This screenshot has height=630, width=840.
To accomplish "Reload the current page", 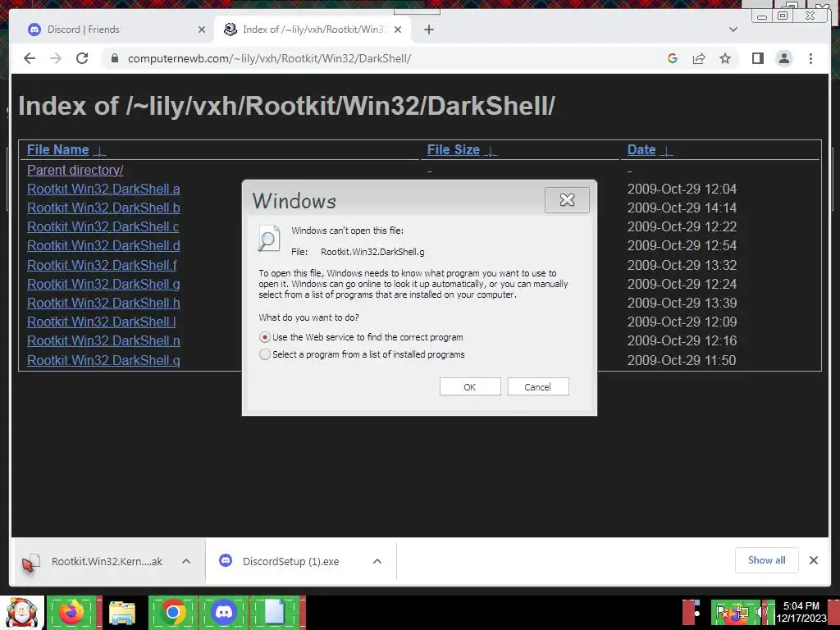I will click(82, 58).
